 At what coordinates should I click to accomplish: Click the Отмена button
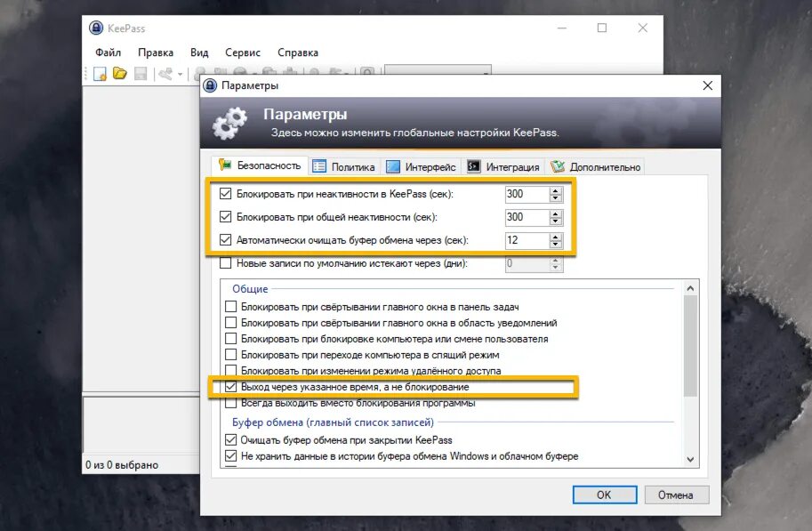(x=676, y=495)
